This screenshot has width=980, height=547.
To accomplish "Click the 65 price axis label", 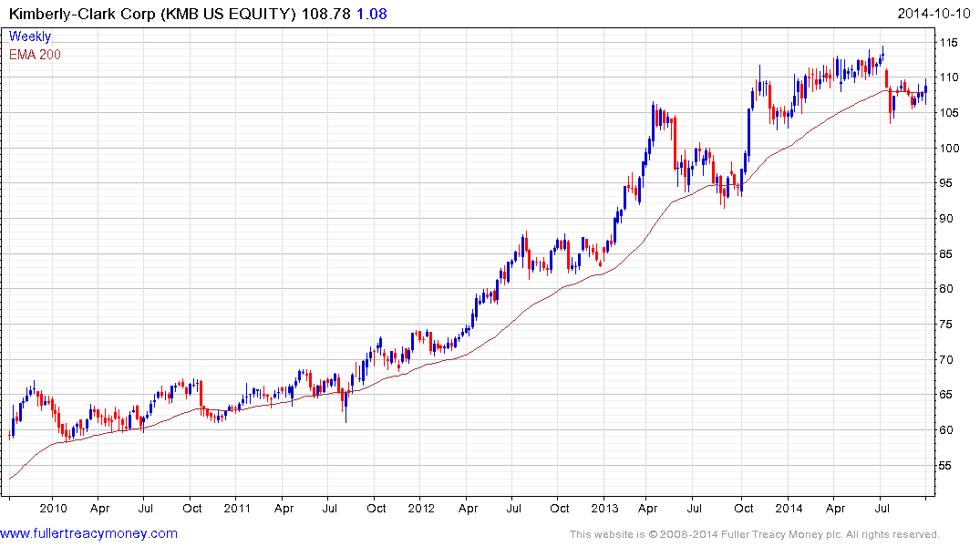I will (945, 395).
